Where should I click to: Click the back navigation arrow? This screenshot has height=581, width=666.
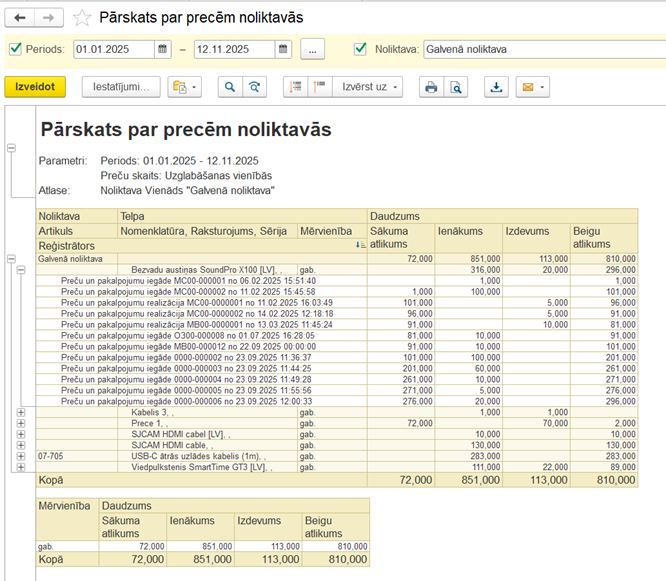pos(21,18)
